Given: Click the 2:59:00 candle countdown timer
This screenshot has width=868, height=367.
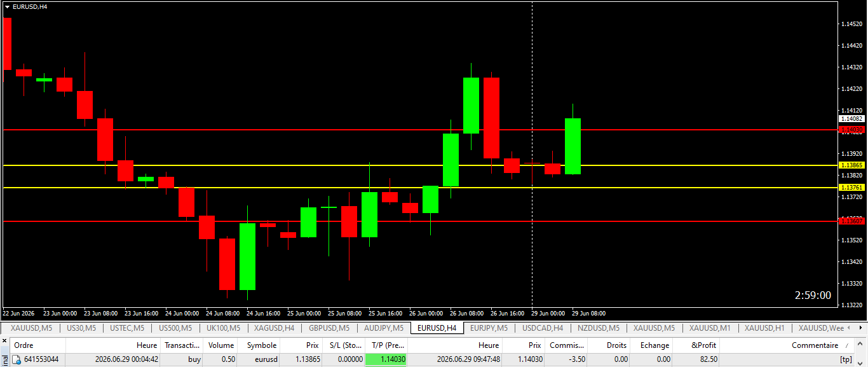Looking at the screenshot, I should point(813,295).
